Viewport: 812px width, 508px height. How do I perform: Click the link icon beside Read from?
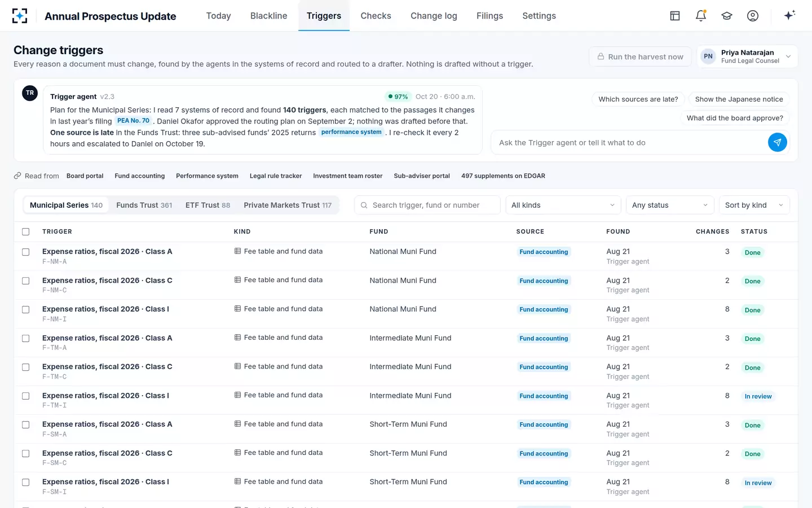[17, 176]
